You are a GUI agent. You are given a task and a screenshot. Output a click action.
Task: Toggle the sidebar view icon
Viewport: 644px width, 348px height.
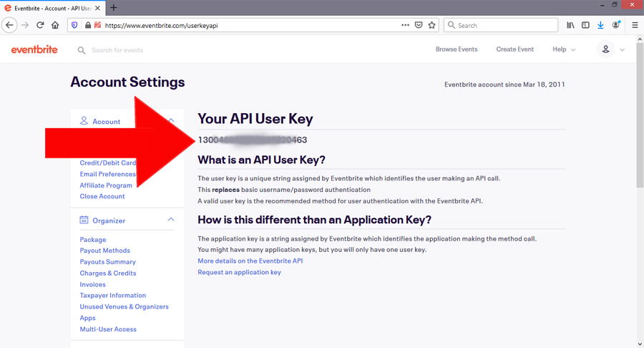(585, 25)
